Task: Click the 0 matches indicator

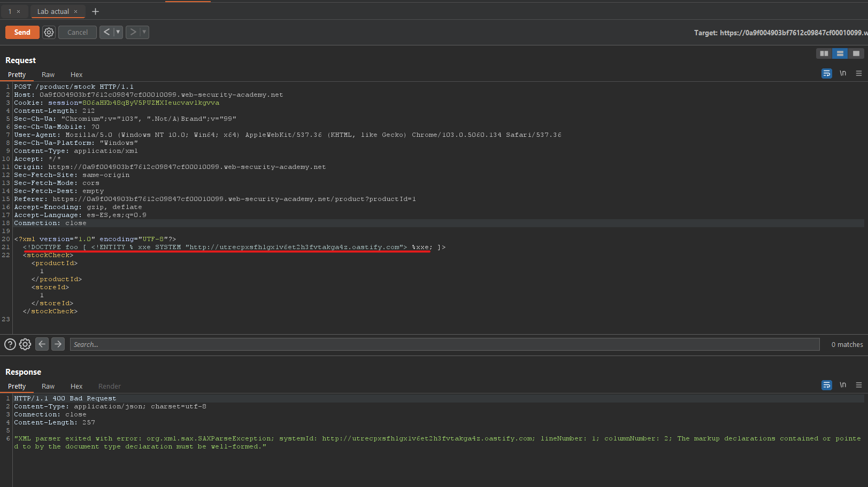Action: point(847,345)
